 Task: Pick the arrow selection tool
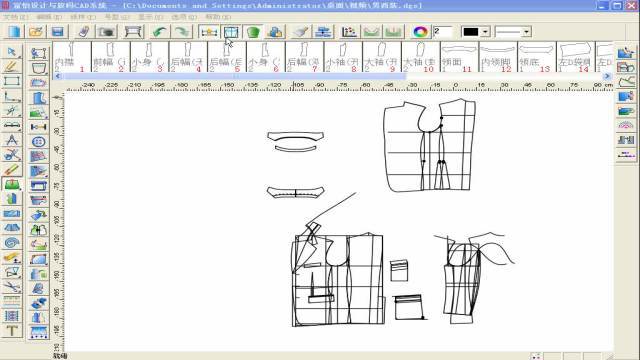11,51
